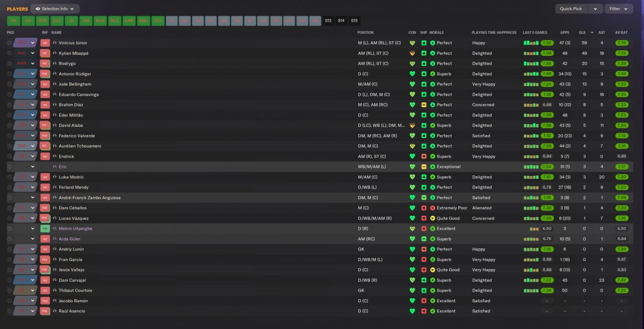Screen dimensions: 644x329
Task: Select the S15 substitute slot
Action: tap(354, 21)
